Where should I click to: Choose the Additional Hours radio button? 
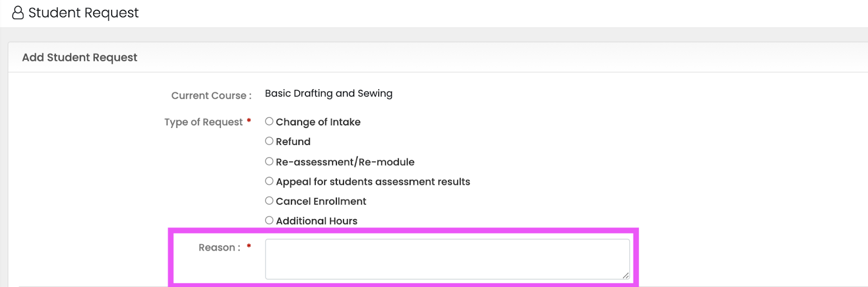tap(269, 220)
